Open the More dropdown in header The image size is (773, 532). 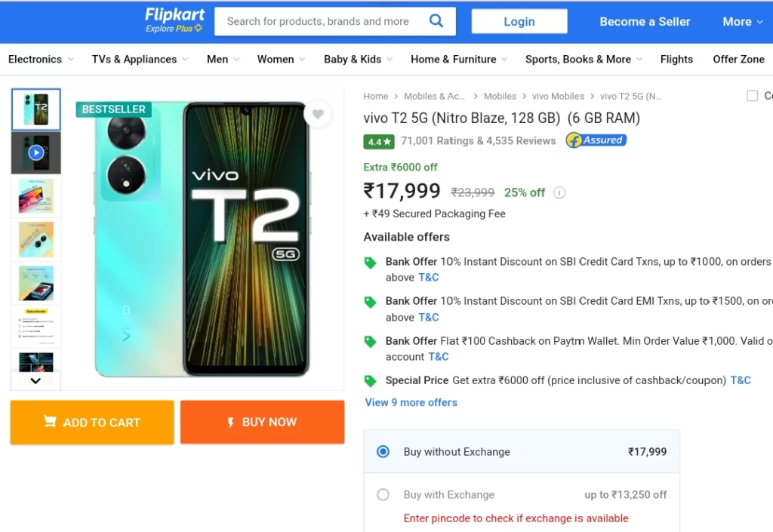[743, 22]
